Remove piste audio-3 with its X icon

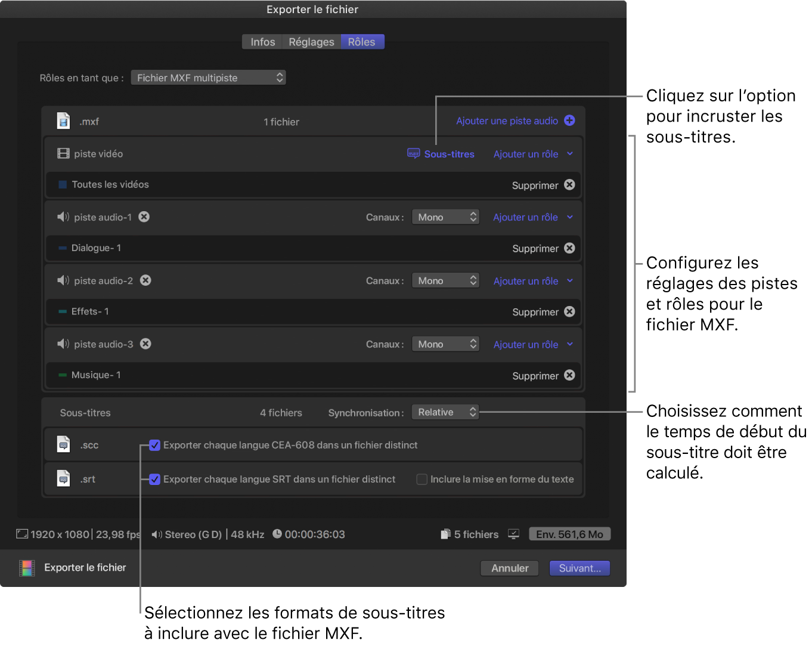click(145, 344)
